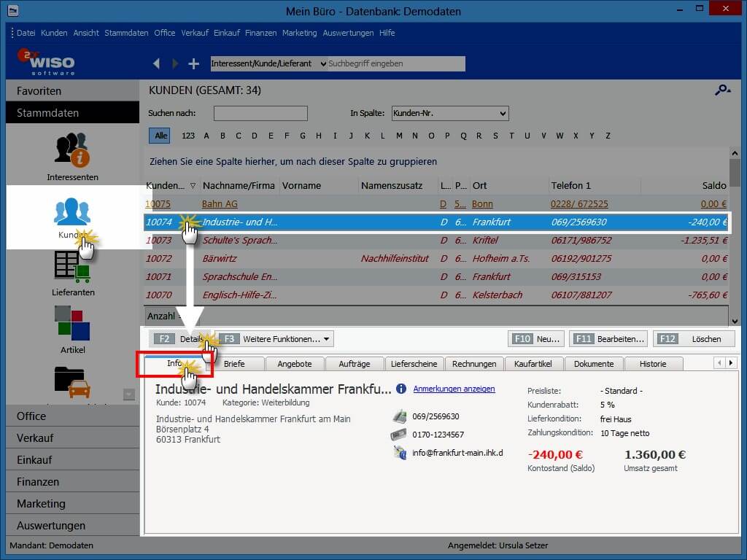The width and height of the screenshot is (747, 560).
Task: Select the Alle filter button
Action: pyautogui.click(x=160, y=136)
